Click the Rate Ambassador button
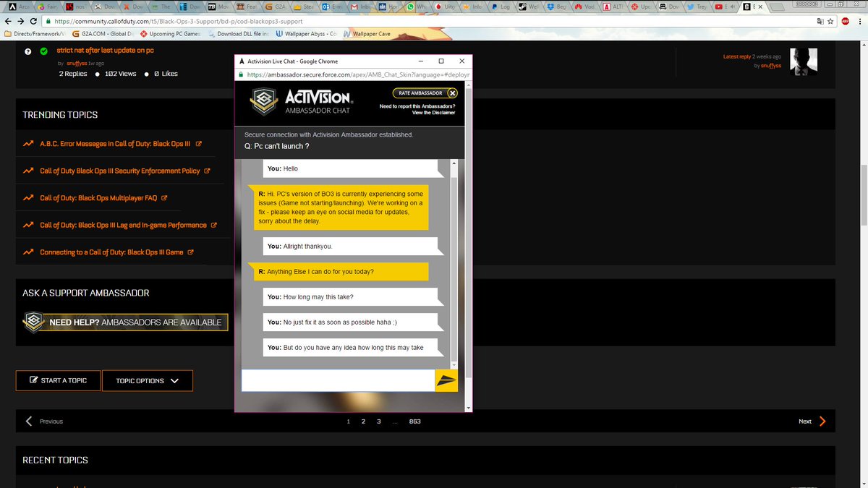Screen dimensions: 868x488 (x=425, y=93)
